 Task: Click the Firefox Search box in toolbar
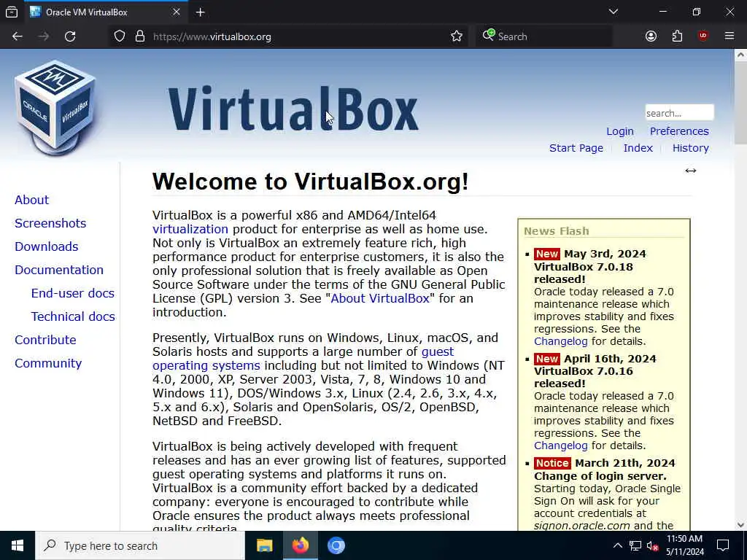click(x=544, y=36)
